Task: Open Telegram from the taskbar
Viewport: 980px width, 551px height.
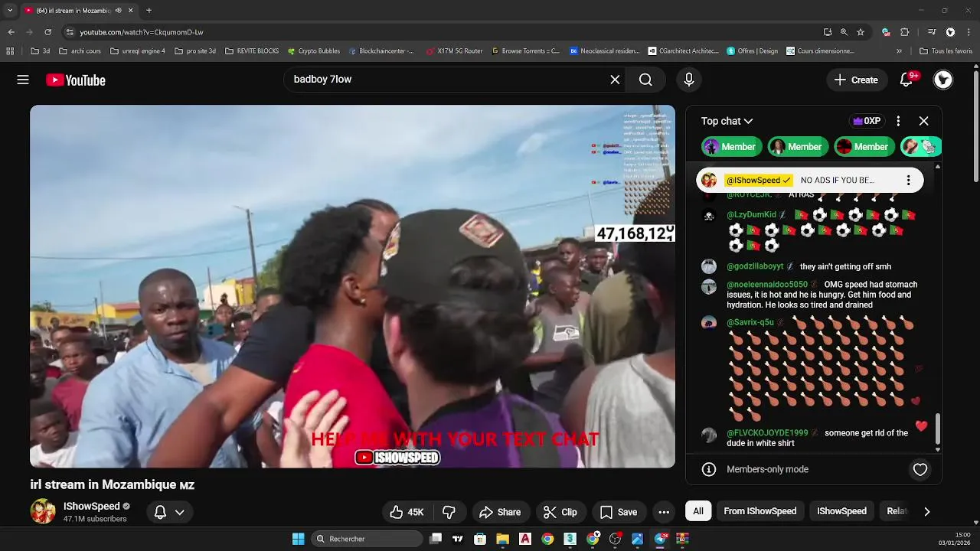Action: click(660, 539)
